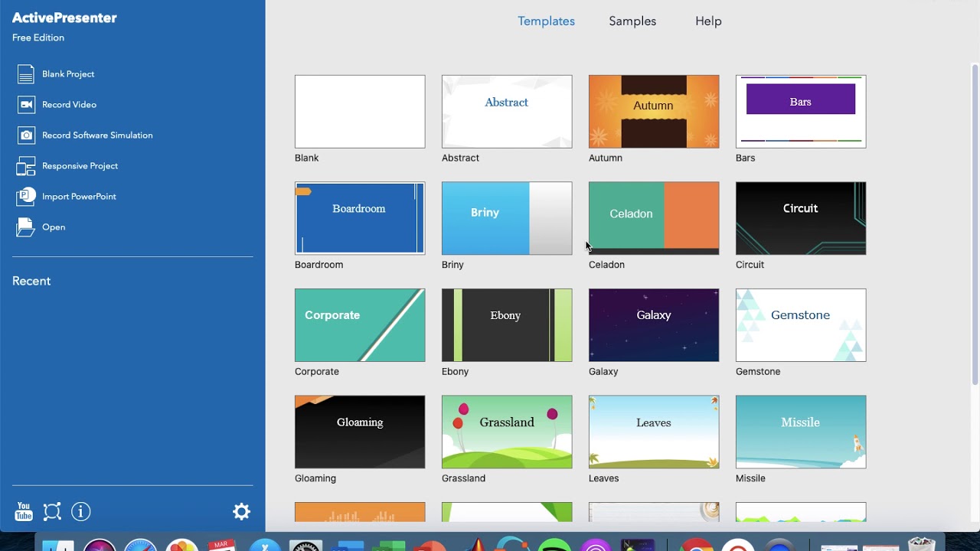Select the Blank template thumbnail

pos(360,112)
